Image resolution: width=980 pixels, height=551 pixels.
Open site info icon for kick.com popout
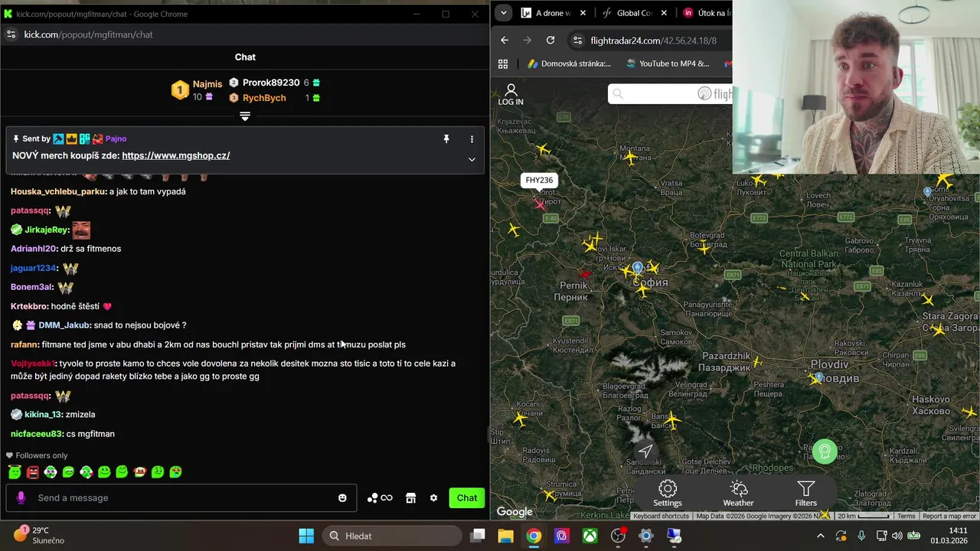click(11, 34)
